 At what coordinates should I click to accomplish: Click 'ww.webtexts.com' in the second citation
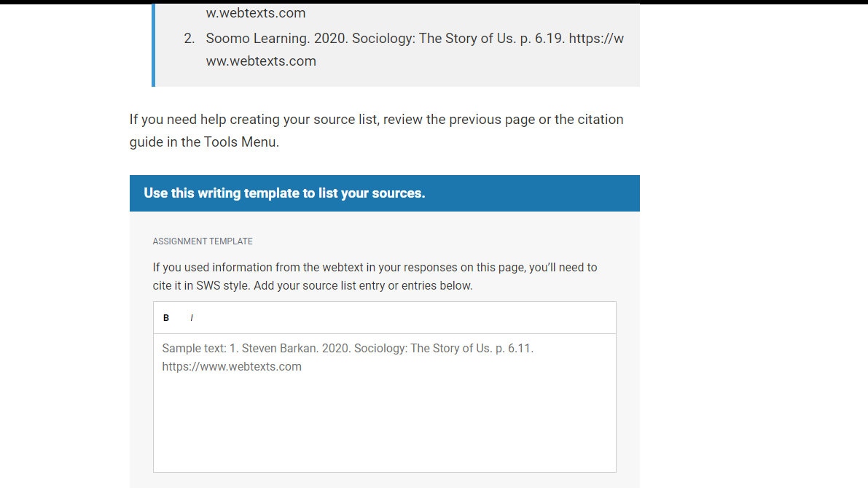pyautogui.click(x=261, y=61)
